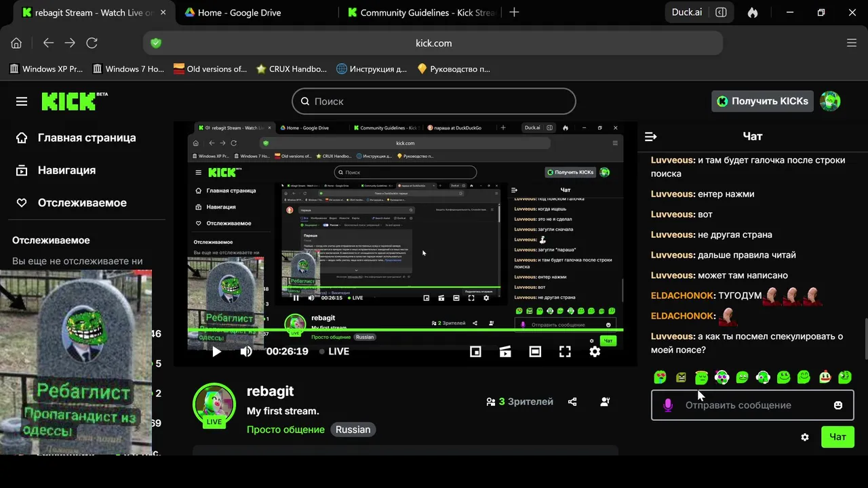
Task: Open the emoji picker smiley in chat input
Action: pos(838,405)
